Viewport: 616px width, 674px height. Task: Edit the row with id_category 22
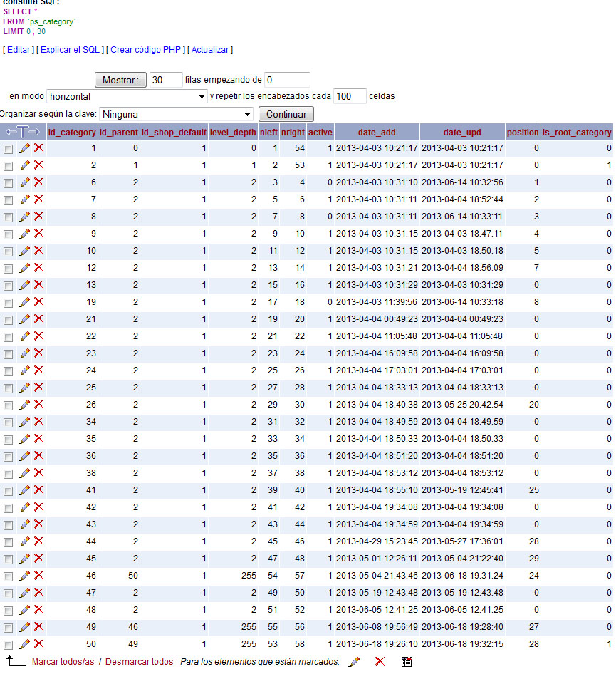24,336
